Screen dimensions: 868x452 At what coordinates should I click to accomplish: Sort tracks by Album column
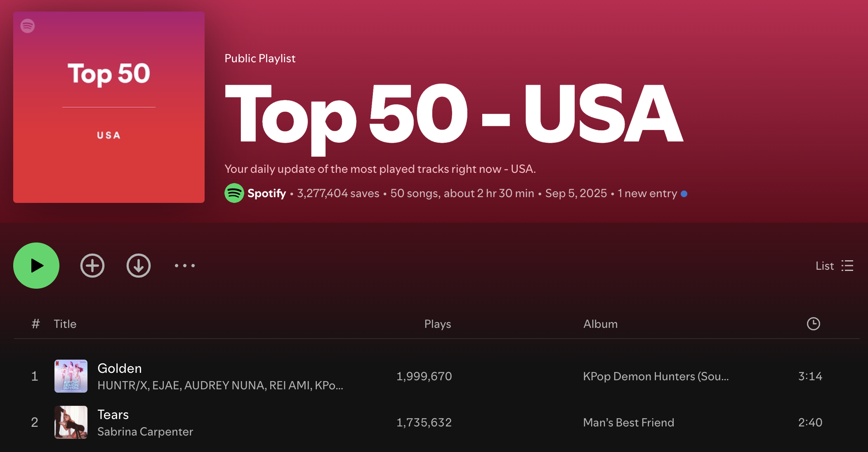pos(600,324)
